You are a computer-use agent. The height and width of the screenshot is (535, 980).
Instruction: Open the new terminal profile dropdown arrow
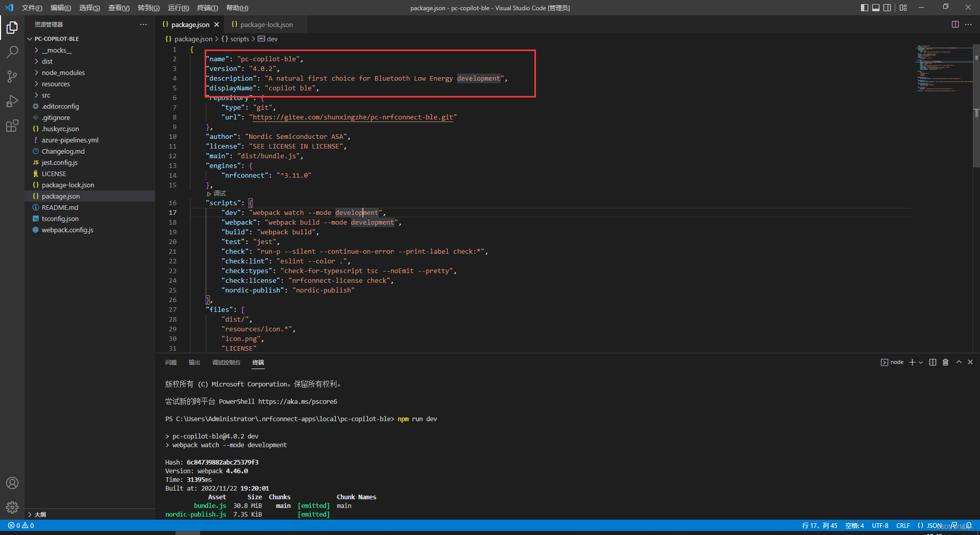click(x=921, y=362)
